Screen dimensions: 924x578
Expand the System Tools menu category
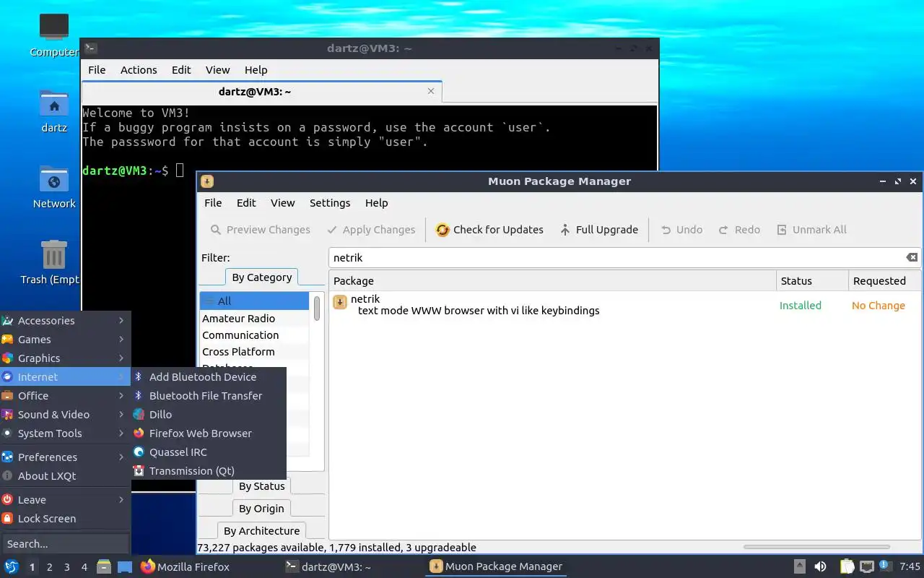coord(65,433)
